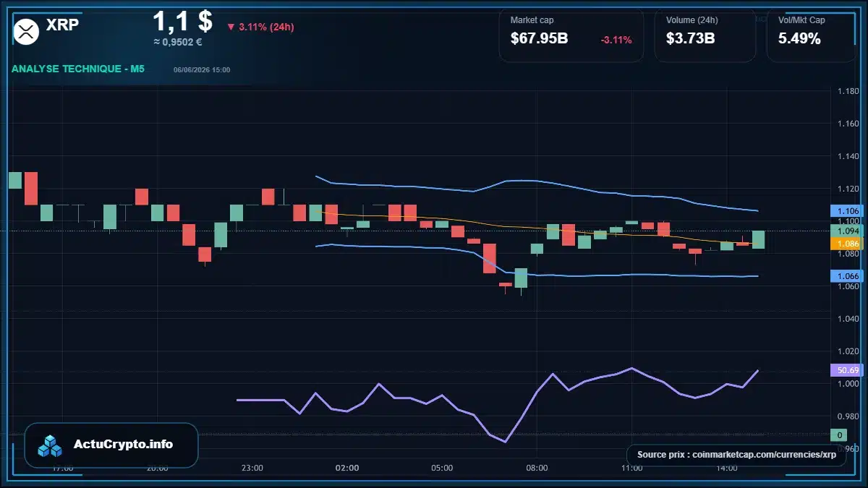Screen dimensions: 868x488
Task: Click the 1.020 price axis label
Action: click(848, 351)
